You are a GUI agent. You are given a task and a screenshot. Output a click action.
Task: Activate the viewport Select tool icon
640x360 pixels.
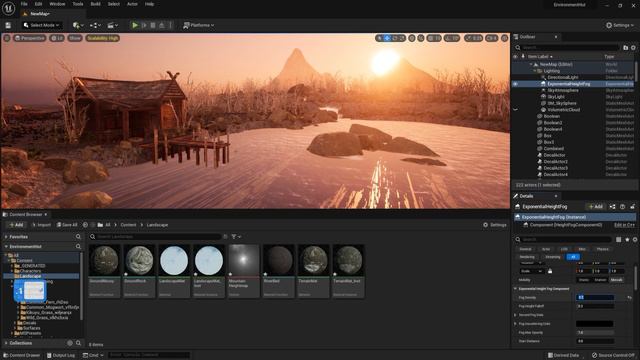pyautogui.click(x=380, y=38)
